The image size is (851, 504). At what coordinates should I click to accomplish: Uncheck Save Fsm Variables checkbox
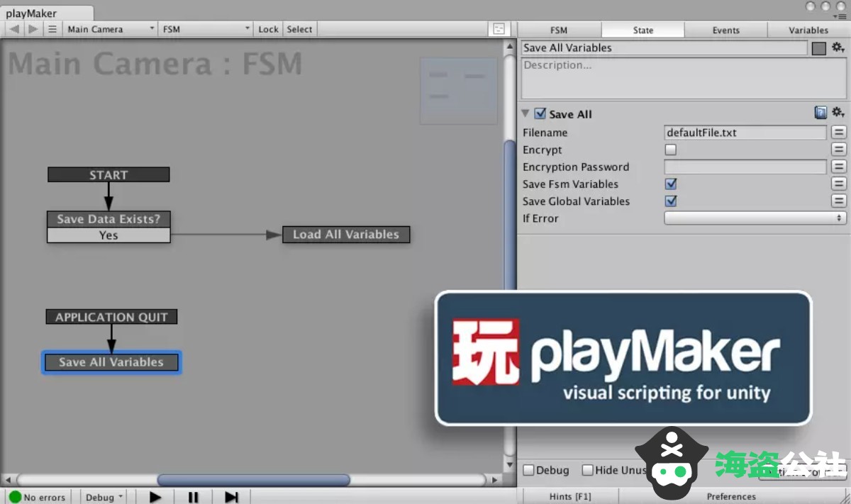point(670,184)
